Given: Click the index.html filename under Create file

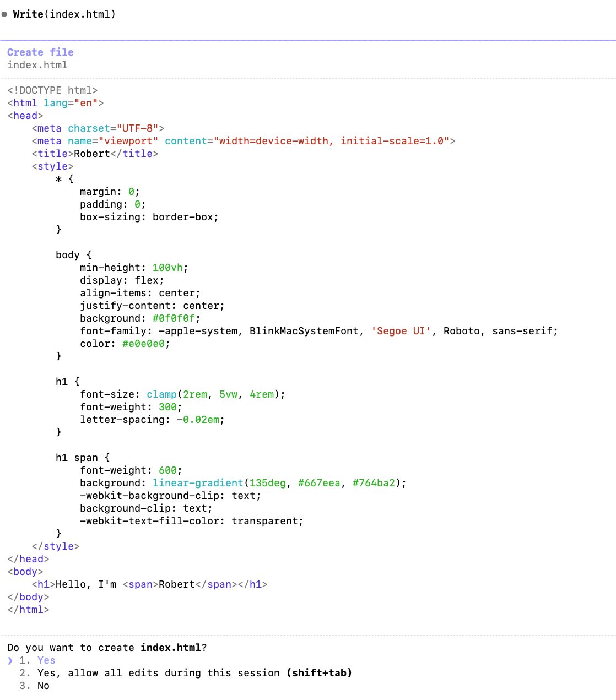Looking at the screenshot, I should 37,65.
